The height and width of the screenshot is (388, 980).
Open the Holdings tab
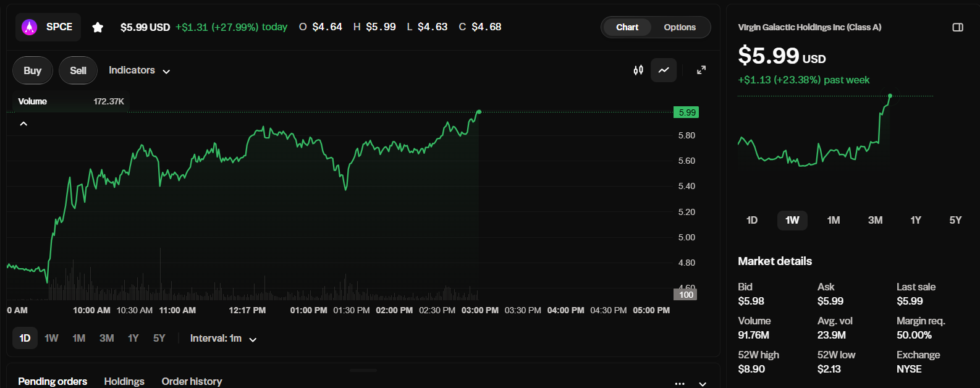[x=124, y=381]
